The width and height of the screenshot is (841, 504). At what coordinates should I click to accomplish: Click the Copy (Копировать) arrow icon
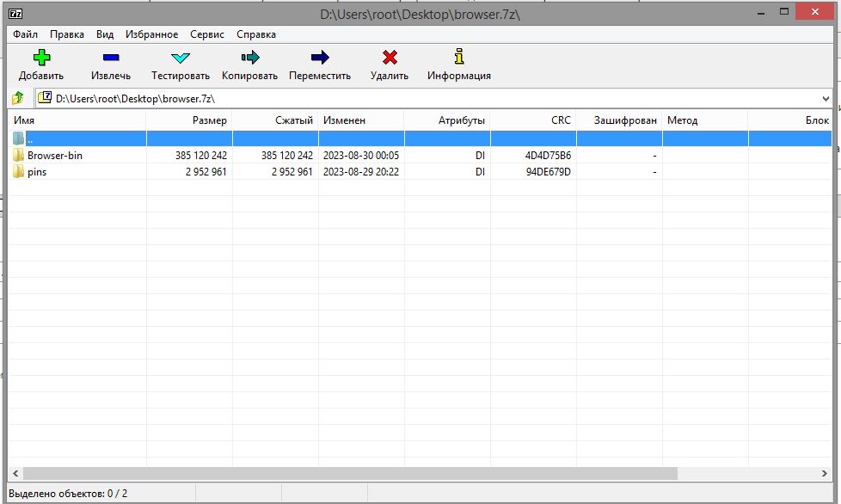coord(249,58)
